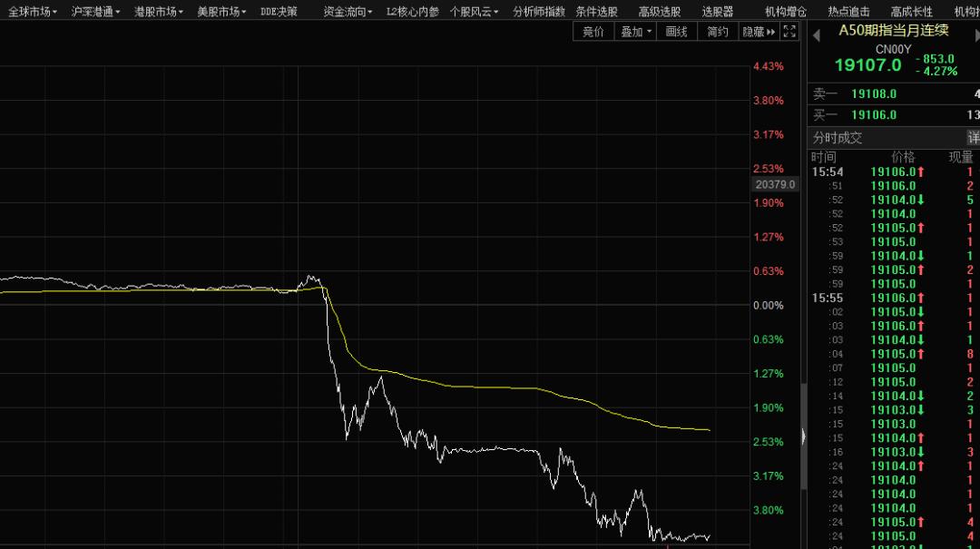Screen dimensions: 980x549
Task: Select the :07 trade row 19105.0
Action: (894, 368)
